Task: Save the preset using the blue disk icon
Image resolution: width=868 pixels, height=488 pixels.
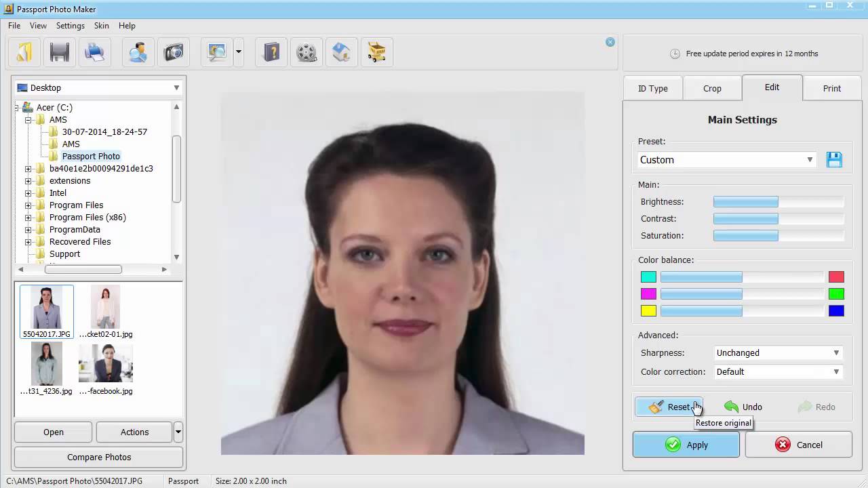Action: click(834, 160)
